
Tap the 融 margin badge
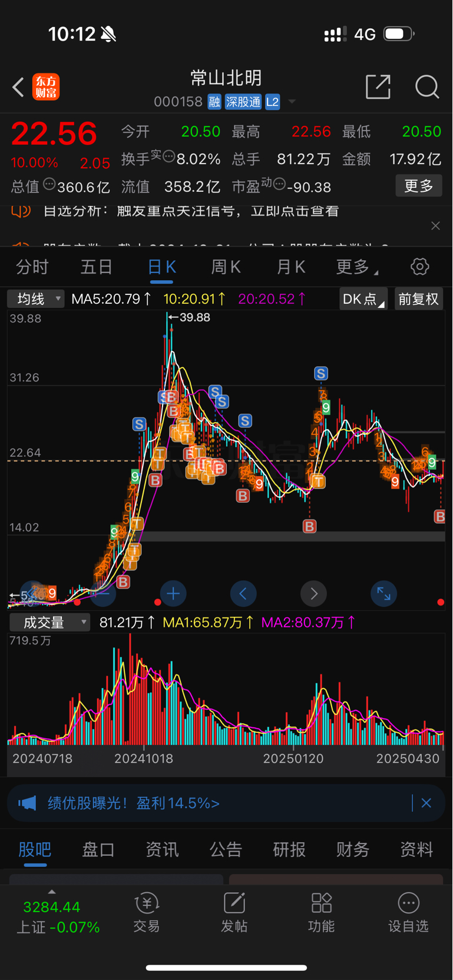[x=214, y=102]
